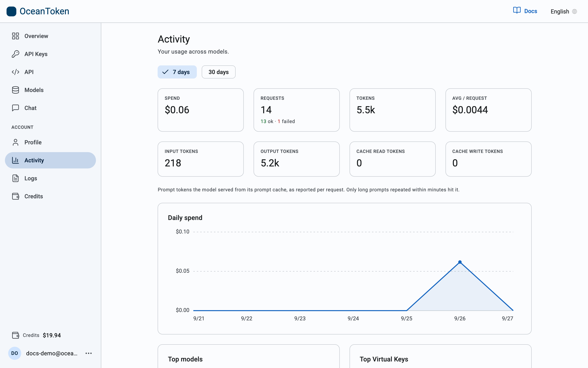The height and width of the screenshot is (368, 588).
Task: Open the Logs page
Action: 50,178
